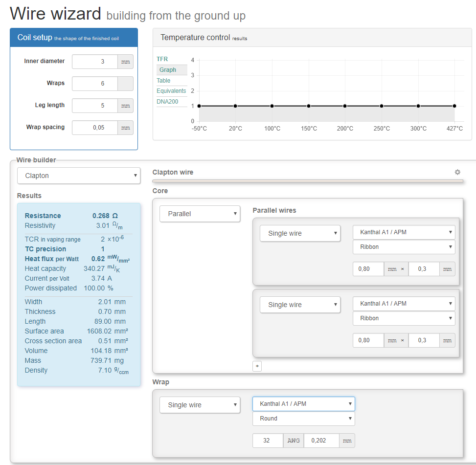
Task: Click the wrap diameter 0,202 field
Action: (x=321, y=441)
